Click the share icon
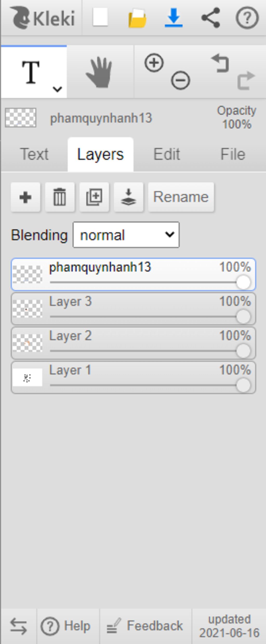The image size is (266, 644). click(x=211, y=18)
